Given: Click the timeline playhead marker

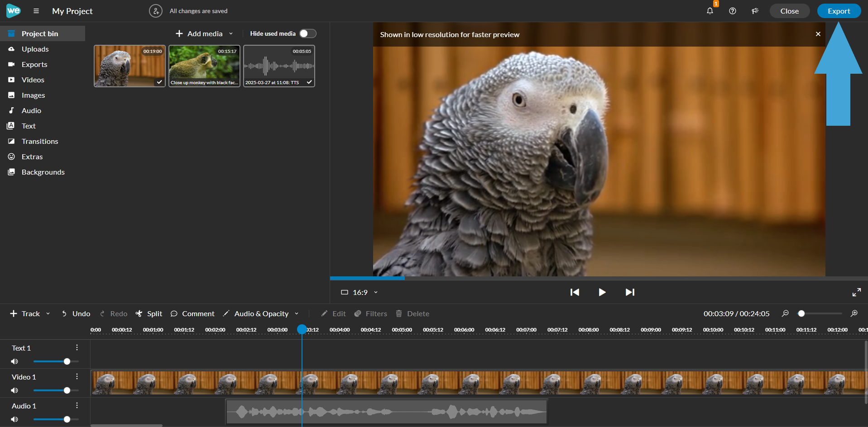Looking at the screenshot, I should (x=302, y=329).
